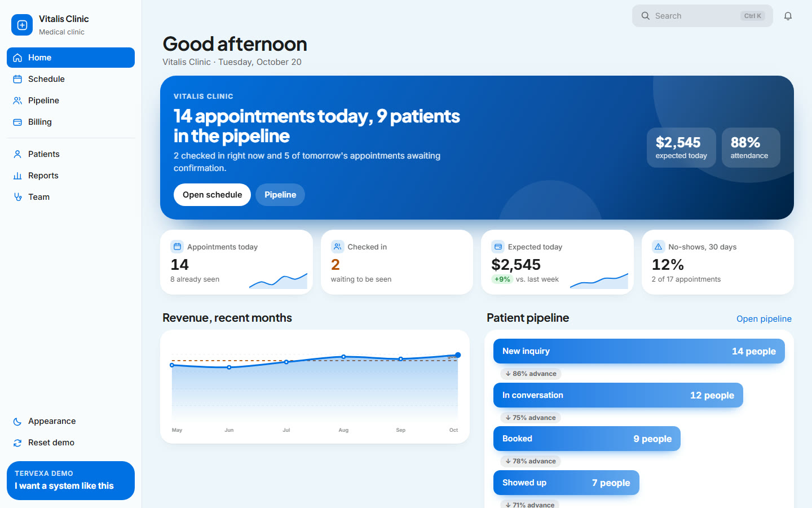Click the Jun data point on revenue chart
This screenshot has width=812, height=508.
click(x=229, y=367)
